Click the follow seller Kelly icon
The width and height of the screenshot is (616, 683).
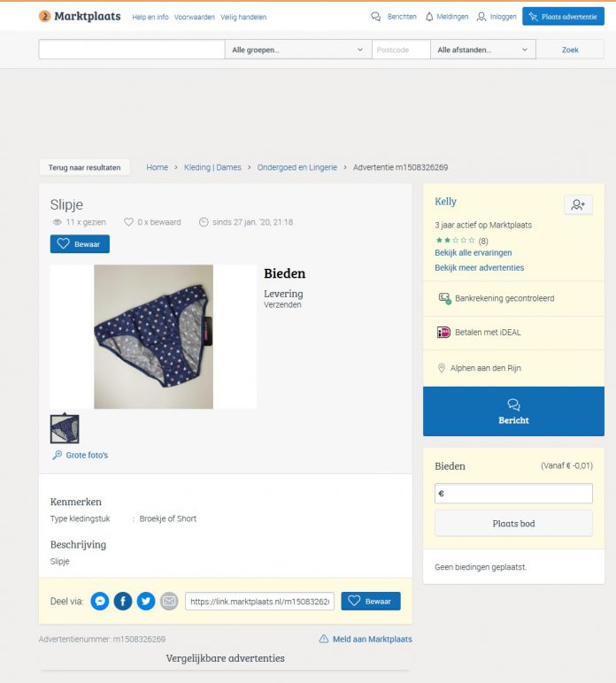pyautogui.click(x=578, y=204)
